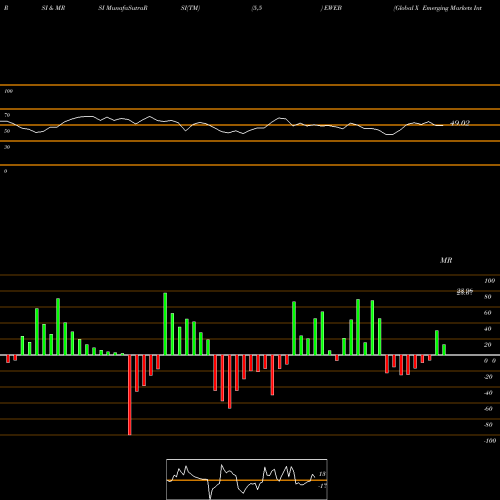500x500 pixels.
Task: Click the RSI panel 50 level label
Action: (x=7, y=131)
